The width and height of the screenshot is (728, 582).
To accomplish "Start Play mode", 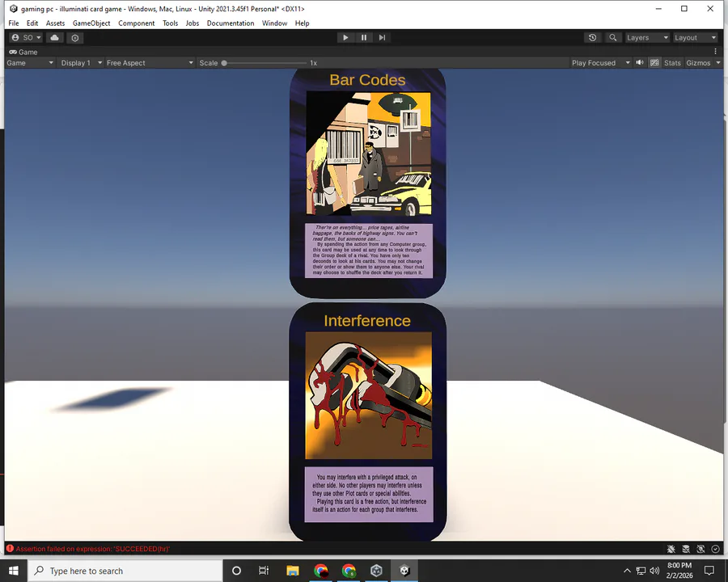I will 345,38.
